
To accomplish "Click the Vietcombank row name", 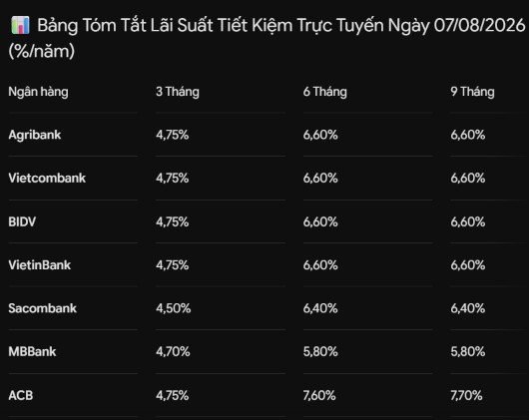I will coord(47,178).
